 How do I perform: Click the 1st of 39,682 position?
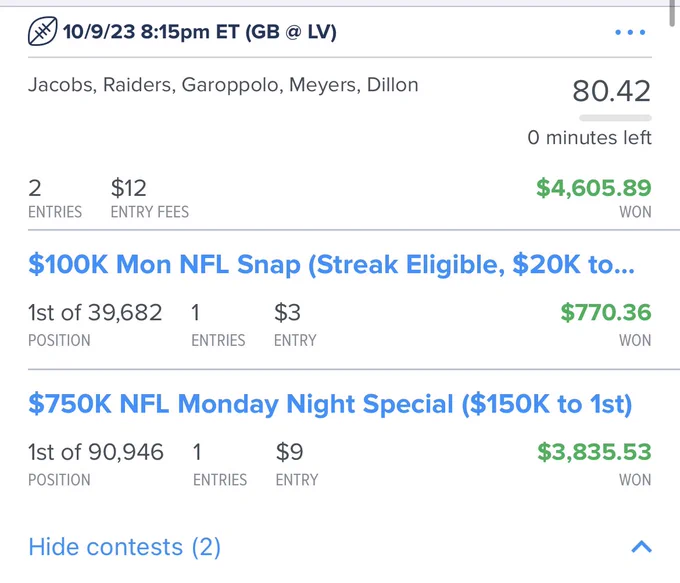95,312
